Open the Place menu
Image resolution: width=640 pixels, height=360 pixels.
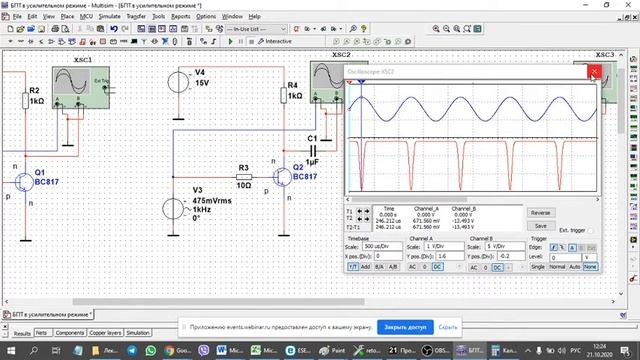67,16
